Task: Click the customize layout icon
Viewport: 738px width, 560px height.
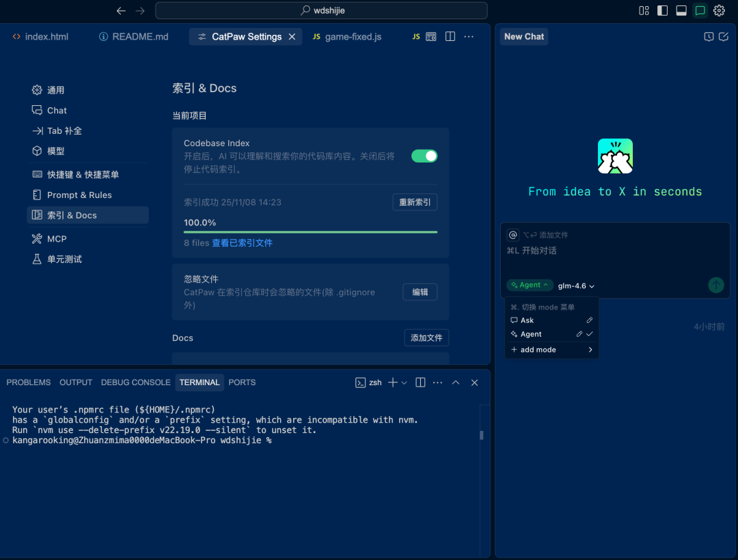Action: (644, 10)
